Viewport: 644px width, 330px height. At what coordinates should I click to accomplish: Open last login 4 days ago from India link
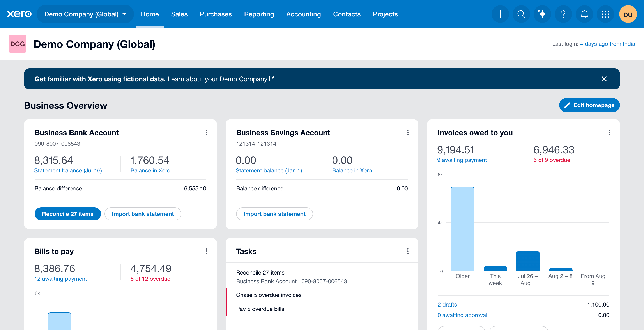607,44
